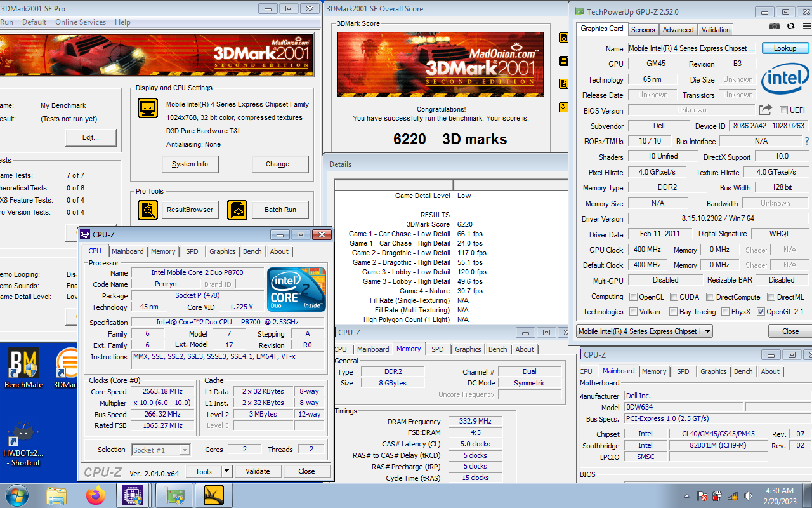Open Bench tab in front CPU-Z window

click(252, 251)
